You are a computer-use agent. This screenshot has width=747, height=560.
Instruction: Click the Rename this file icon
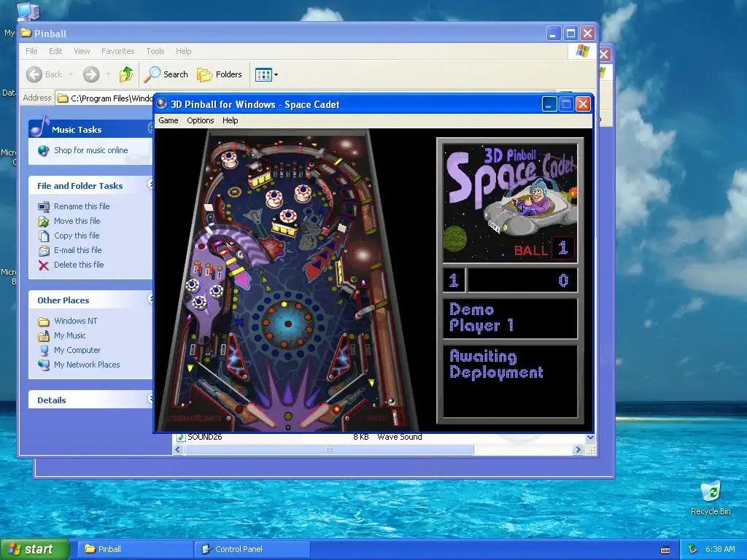pos(43,206)
